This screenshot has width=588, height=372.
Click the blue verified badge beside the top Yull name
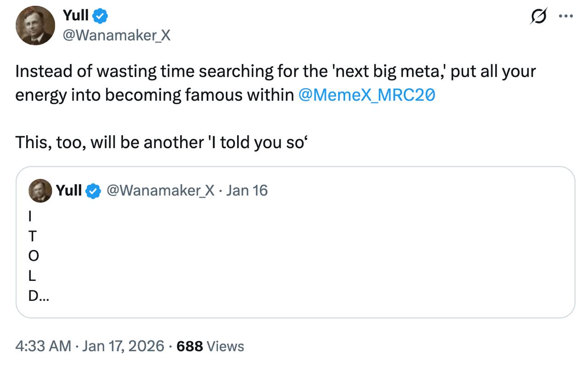pyautogui.click(x=100, y=17)
